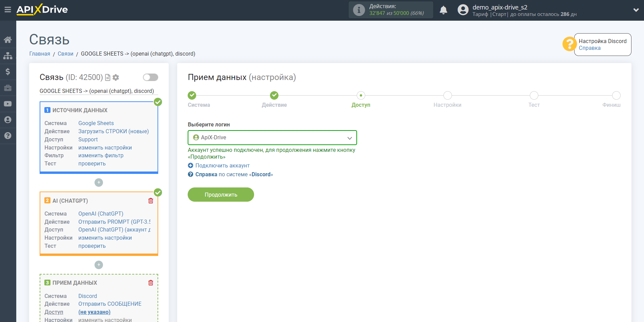Click the demo_apix-drive_s2 username

500,7
